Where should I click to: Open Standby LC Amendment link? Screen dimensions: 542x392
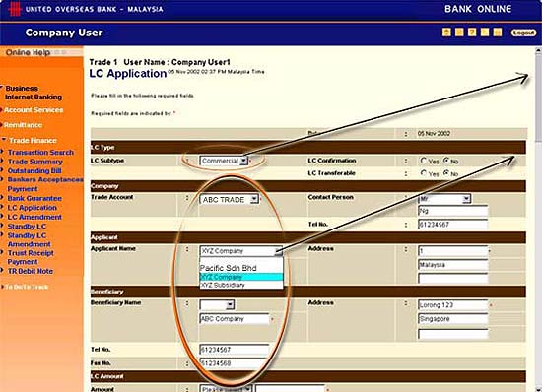pyautogui.click(x=29, y=239)
